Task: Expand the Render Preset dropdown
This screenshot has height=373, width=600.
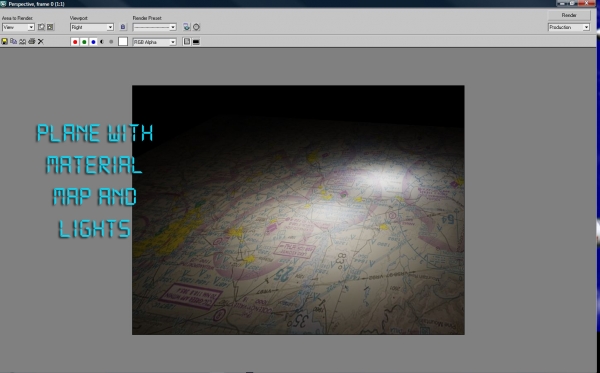Action: pyautogui.click(x=155, y=27)
